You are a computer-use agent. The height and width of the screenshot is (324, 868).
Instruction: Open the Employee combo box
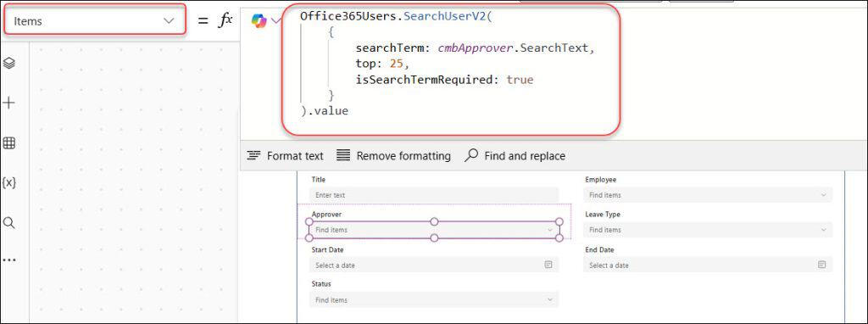tap(708, 195)
